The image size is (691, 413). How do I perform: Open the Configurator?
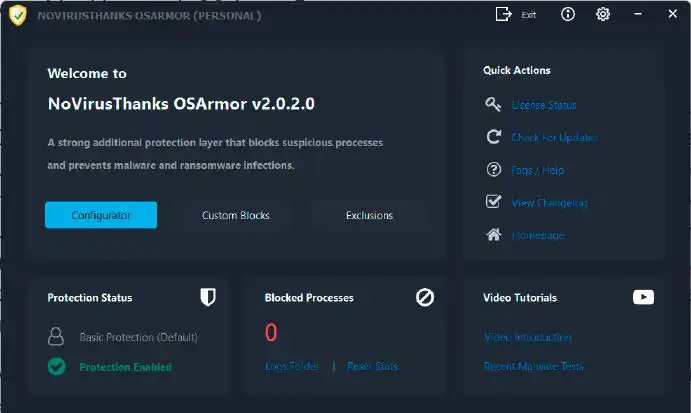point(101,215)
